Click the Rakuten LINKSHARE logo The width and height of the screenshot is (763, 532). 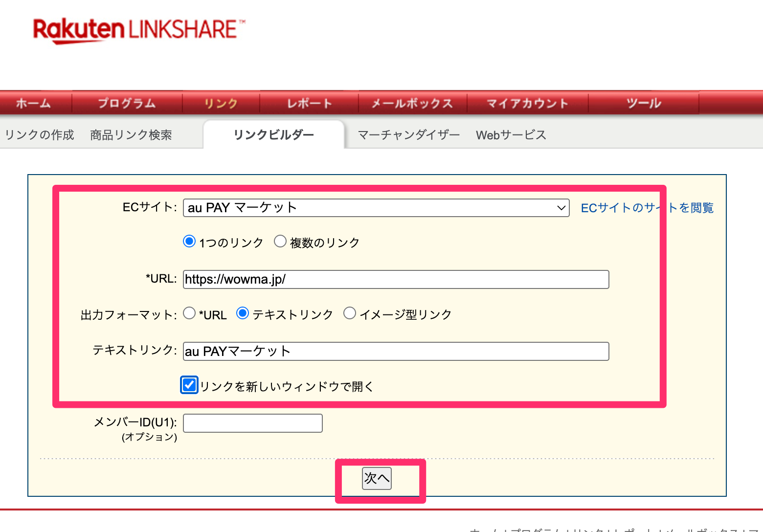pyautogui.click(x=139, y=30)
